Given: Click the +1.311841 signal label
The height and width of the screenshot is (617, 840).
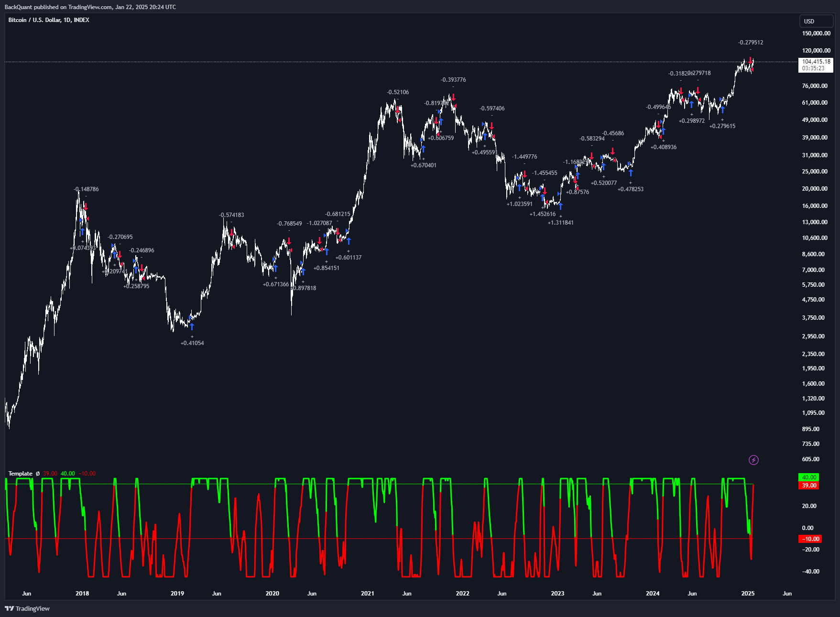Looking at the screenshot, I should [561, 223].
